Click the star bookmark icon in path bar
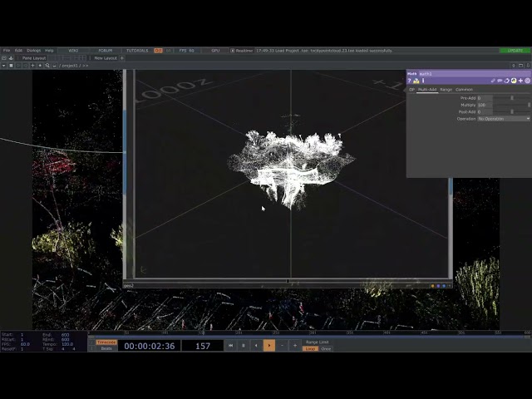 [x=40, y=66]
